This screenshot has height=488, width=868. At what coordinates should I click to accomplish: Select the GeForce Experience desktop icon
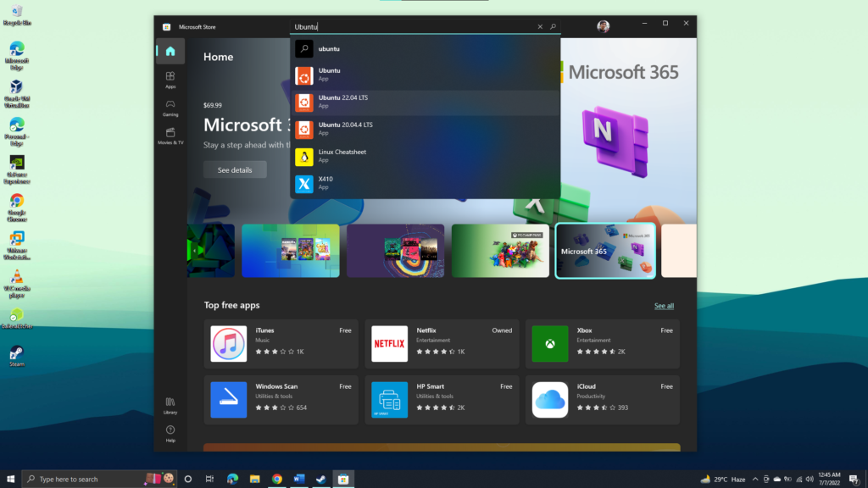[x=17, y=169]
